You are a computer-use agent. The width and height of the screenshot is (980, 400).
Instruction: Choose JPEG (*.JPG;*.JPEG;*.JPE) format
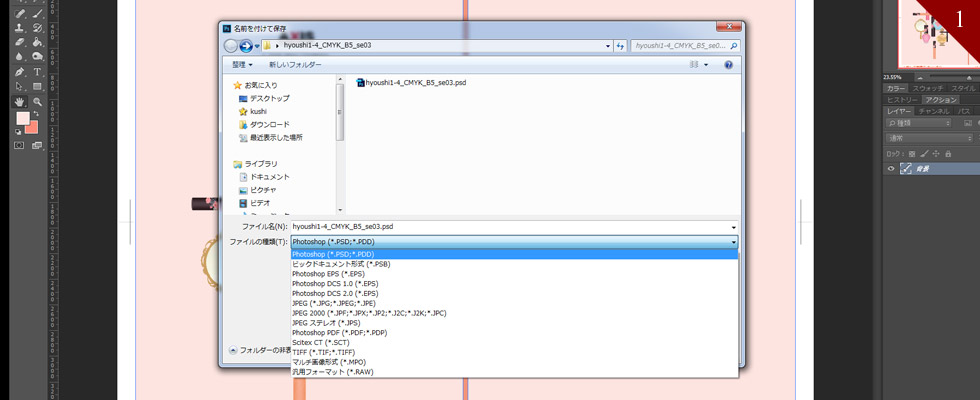click(514, 303)
